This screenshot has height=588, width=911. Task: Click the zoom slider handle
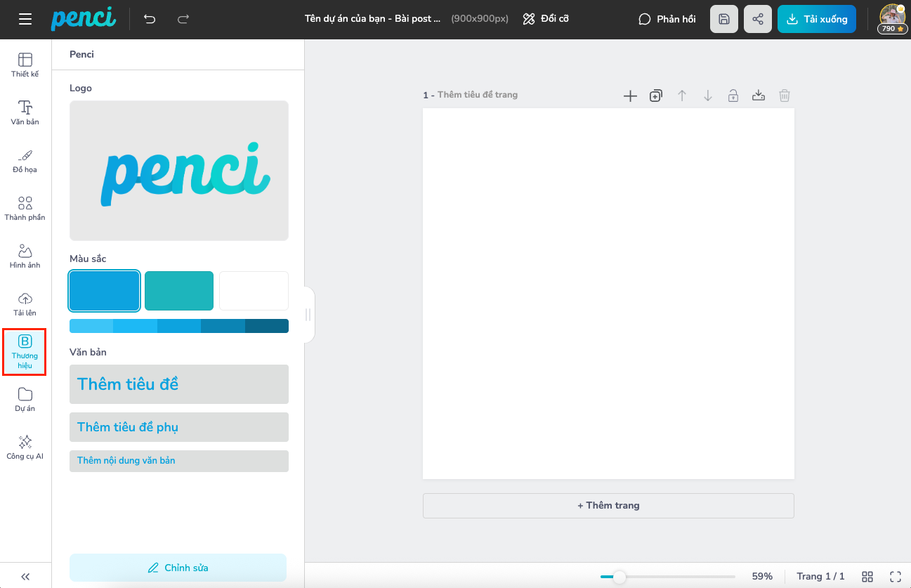(x=619, y=577)
